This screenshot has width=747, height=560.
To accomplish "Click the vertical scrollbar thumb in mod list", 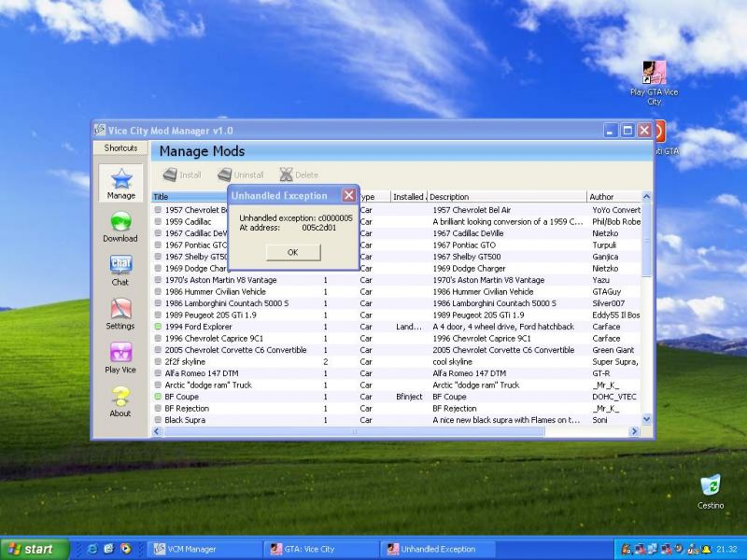I will pyautogui.click(x=646, y=239).
